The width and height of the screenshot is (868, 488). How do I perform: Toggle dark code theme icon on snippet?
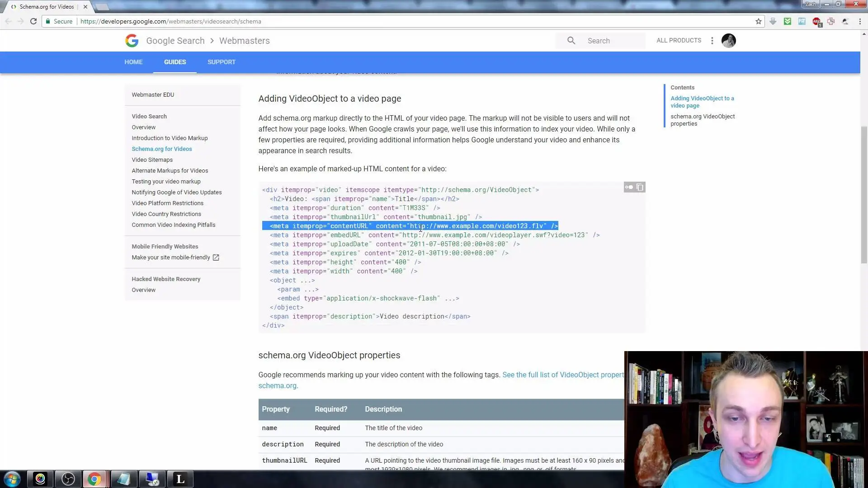click(629, 187)
